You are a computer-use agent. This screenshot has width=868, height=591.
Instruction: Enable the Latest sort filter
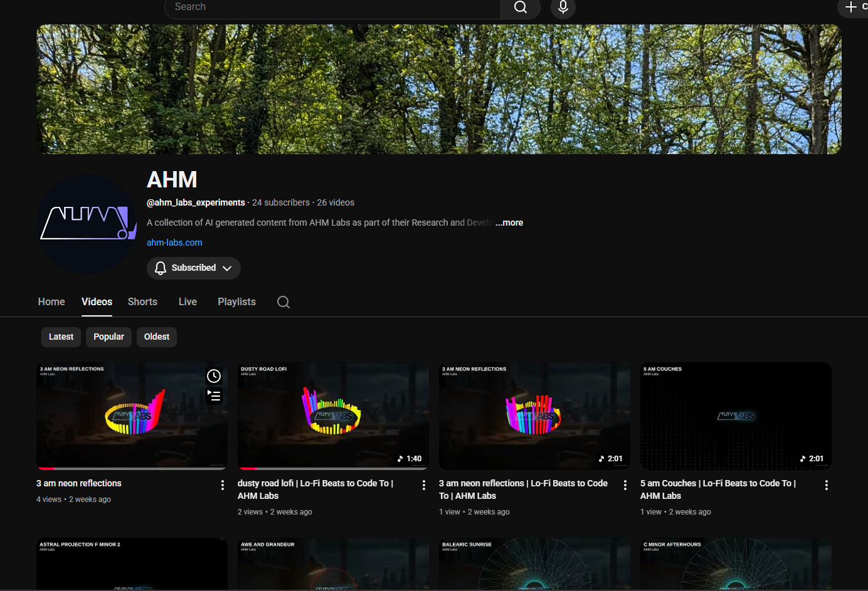pos(61,337)
